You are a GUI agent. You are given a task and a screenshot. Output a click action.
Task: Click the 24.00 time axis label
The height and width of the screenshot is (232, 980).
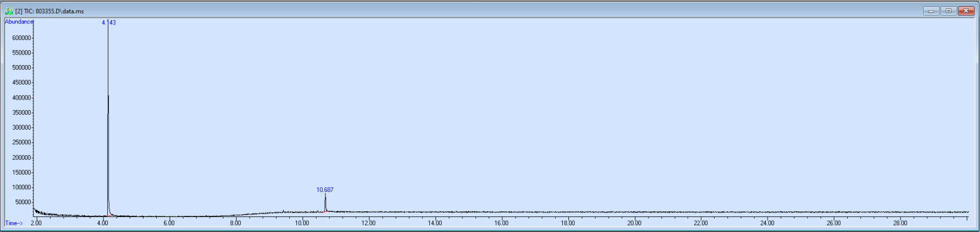point(767,223)
